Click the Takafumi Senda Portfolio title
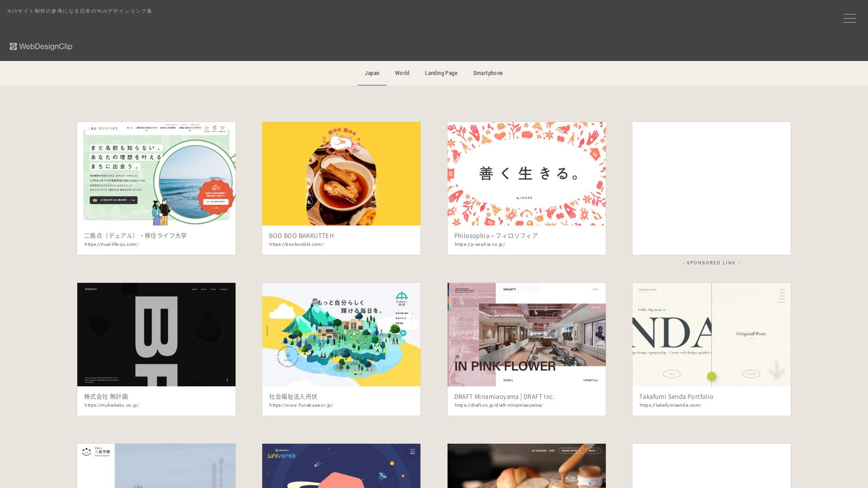Screen dimensions: 868x488 tap(676, 396)
